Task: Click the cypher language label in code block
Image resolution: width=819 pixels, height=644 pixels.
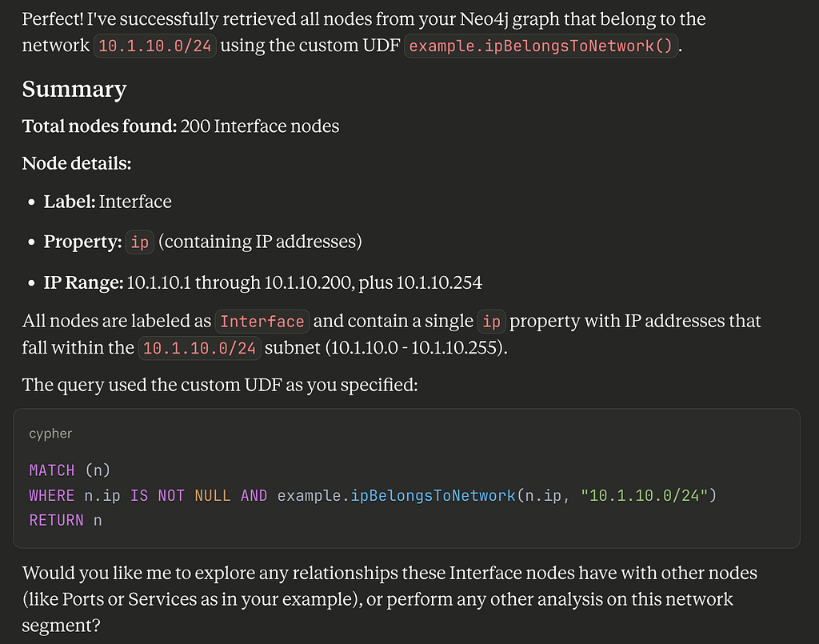Action: point(50,434)
